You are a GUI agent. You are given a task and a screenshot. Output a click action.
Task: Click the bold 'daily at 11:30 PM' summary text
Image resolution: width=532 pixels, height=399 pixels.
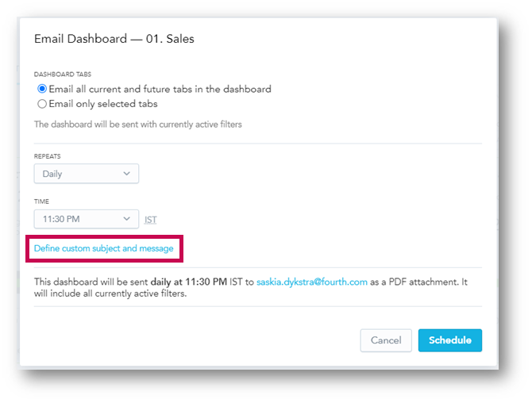pyautogui.click(x=189, y=282)
